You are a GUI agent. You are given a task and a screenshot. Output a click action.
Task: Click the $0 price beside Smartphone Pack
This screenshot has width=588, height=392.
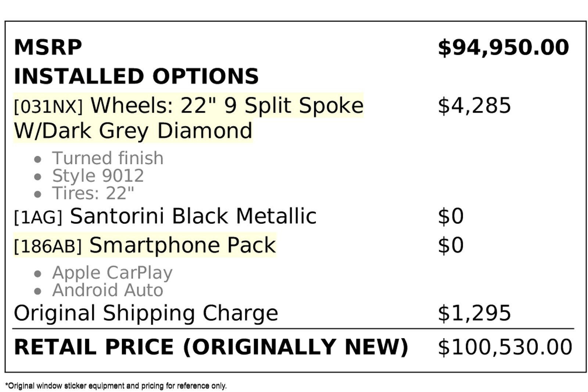(x=451, y=245)
